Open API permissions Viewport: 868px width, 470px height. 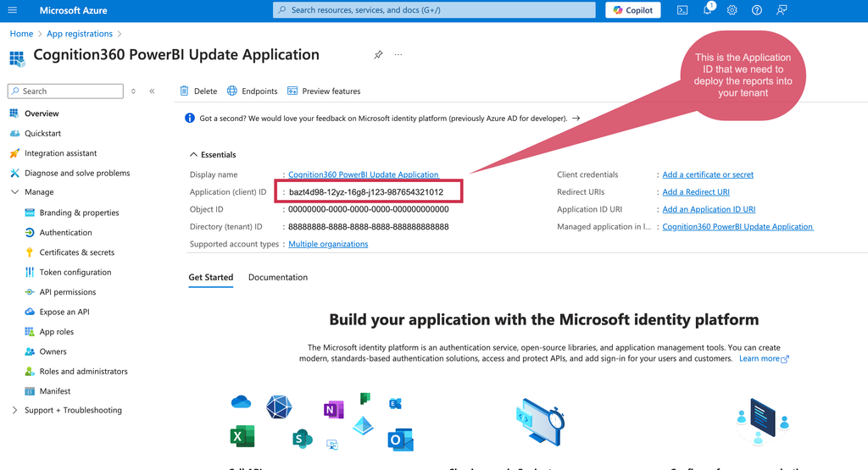tap(68, 292)
